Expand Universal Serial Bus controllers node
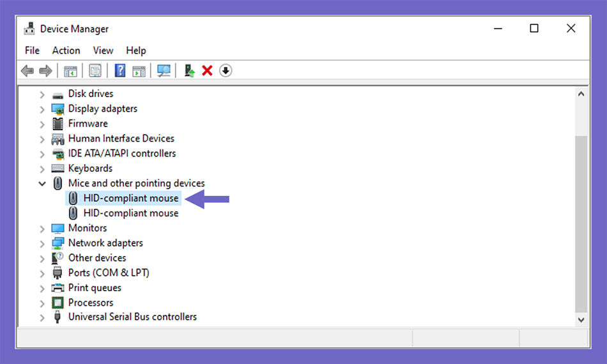 (42, 317)
